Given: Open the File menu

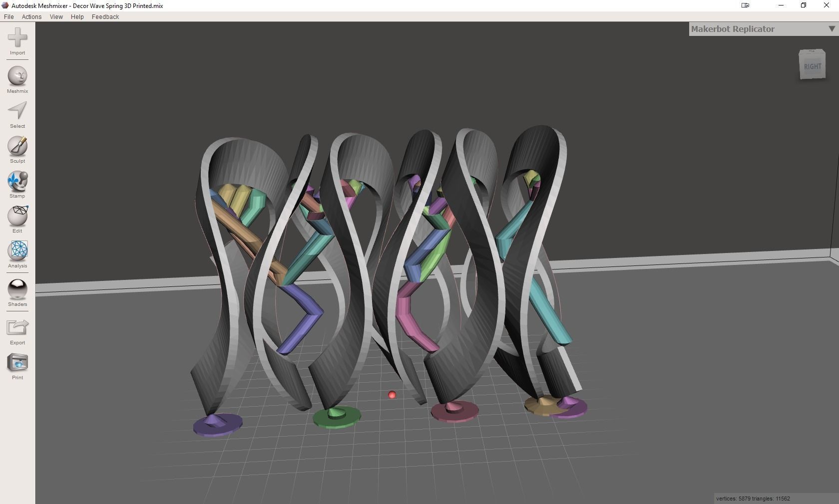Looking at the screenshot, I should click(x=9, y=16).
